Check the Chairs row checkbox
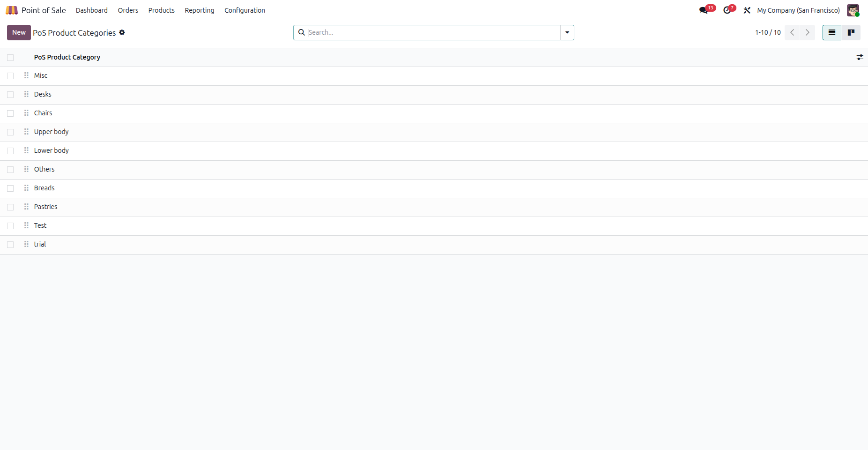 [x=10, y=113]
